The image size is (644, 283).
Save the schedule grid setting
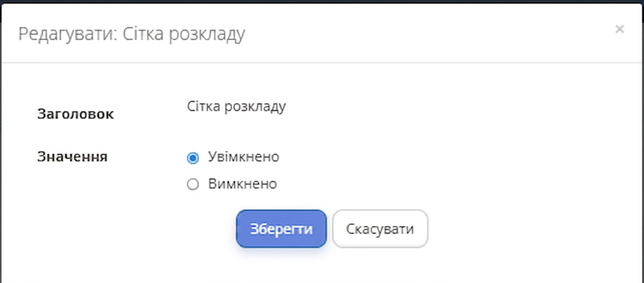(281, 229)
